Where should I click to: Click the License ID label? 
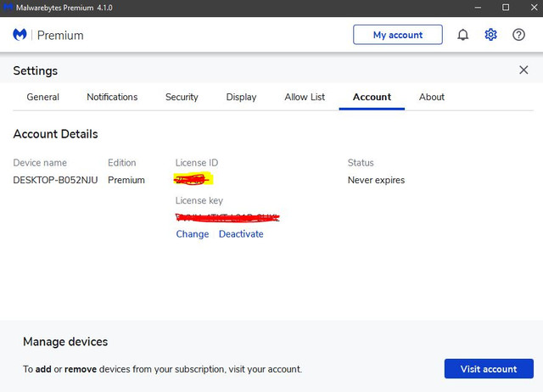(197, 163)
